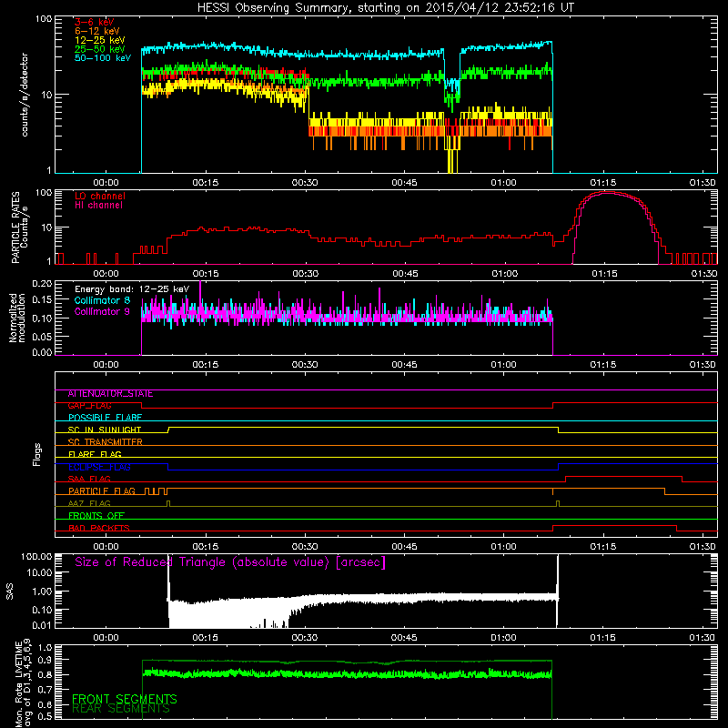The width and height of the screenshot is (728, 728).
Task: Click the PARTICLE_FLAG label
Action: (x=102, y=491)
